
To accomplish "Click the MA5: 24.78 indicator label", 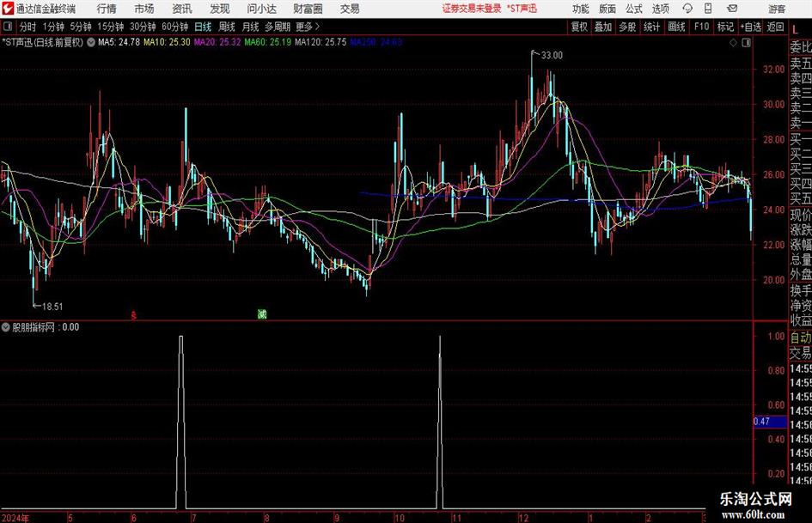I will coord(119,42).
